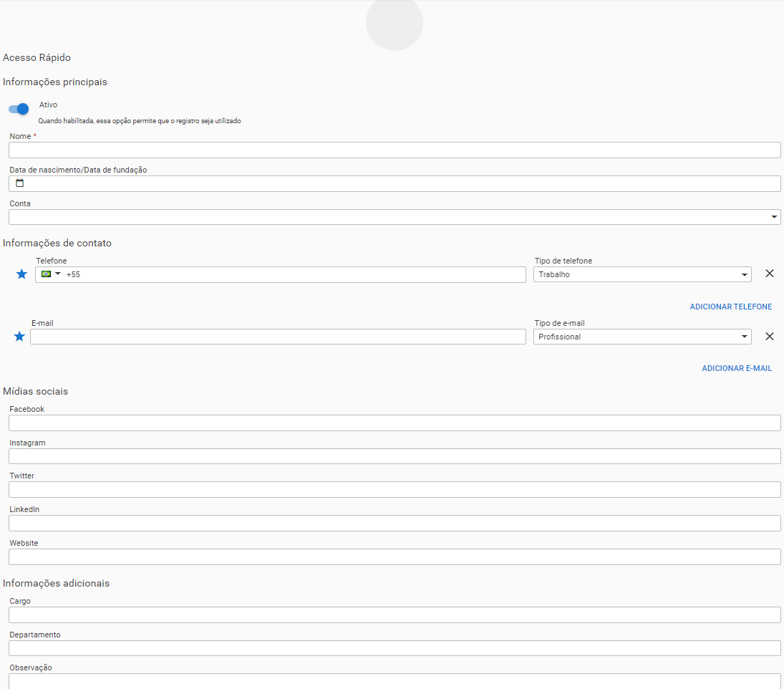The width and height of the screenshot is (784, 689).
Task: Click the Telefone number field
Action: [x=280, y=274]
